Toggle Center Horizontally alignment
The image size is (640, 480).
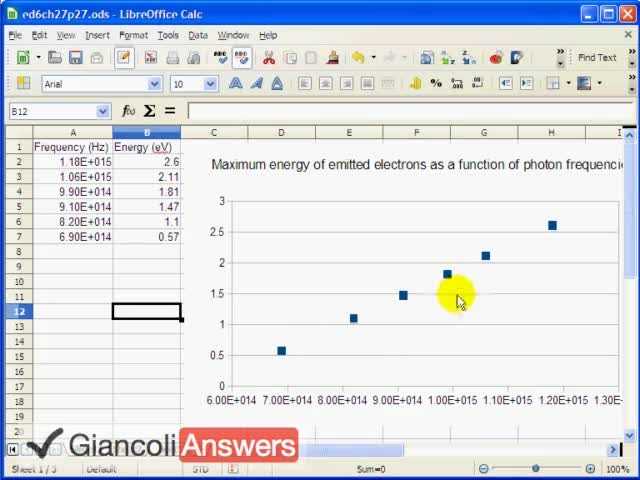click(x=326, y=84)
